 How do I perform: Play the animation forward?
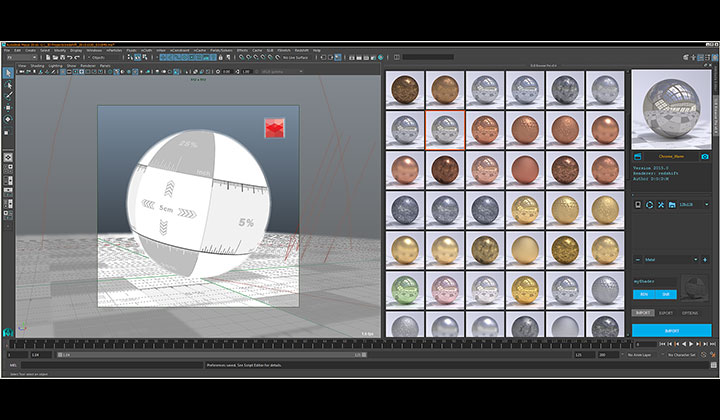coord(691,344)
